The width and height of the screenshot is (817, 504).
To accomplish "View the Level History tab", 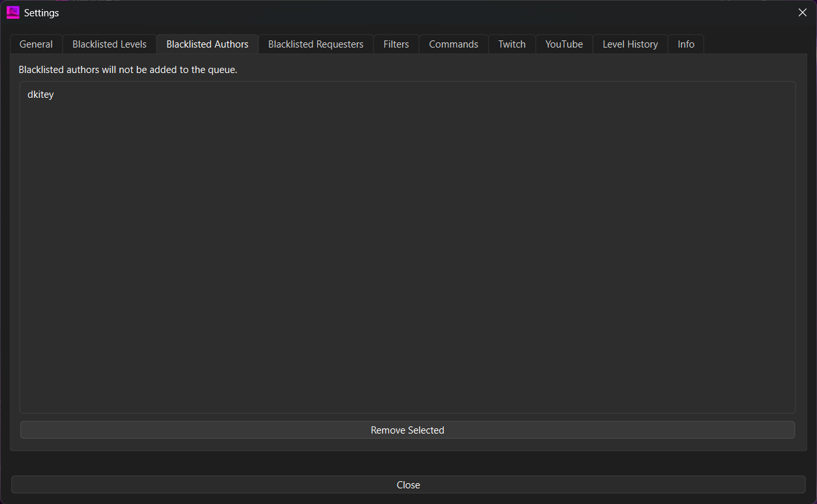I will tap(630, 44).
